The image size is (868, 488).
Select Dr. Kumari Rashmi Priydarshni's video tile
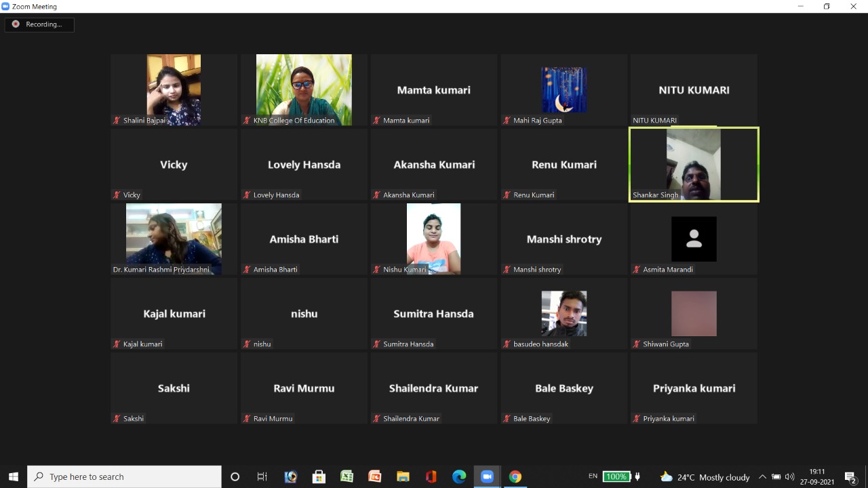pyautogui.click(x=174, y=239)
